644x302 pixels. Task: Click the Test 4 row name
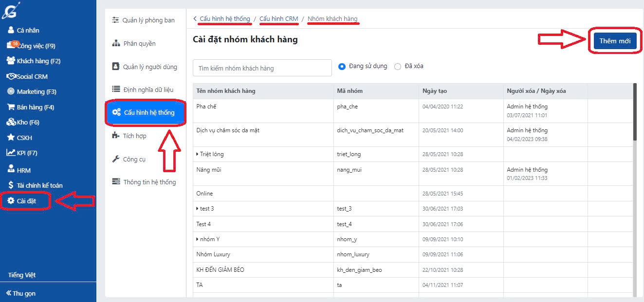(203, 224)
